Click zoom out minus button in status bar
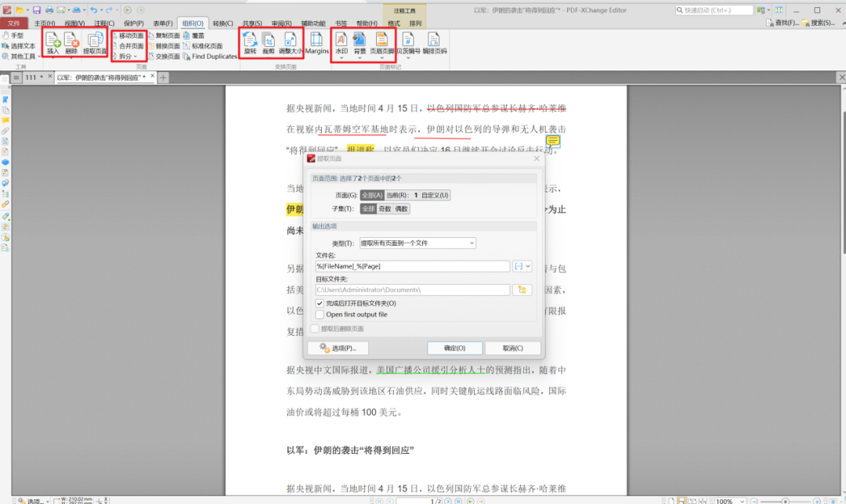This screenshot has height=504, width=846. 754,501
